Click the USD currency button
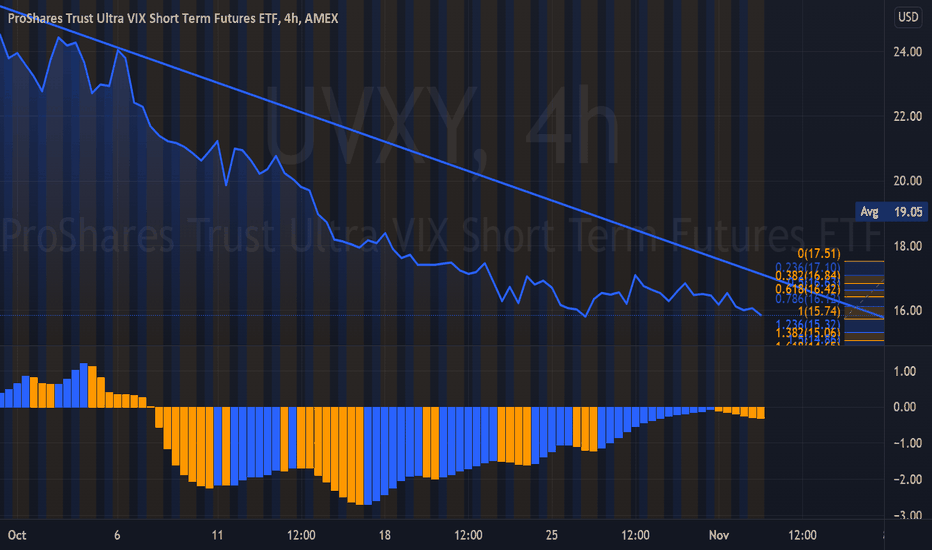Screen dimensions: 932x550 [908, 17]
